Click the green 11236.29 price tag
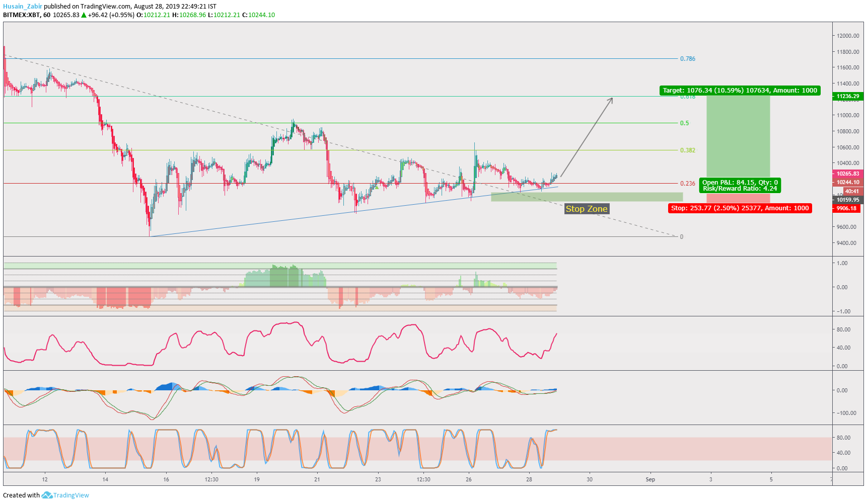Image resolution: width=867 pixels, height=504 pixels. coord(848,96)
